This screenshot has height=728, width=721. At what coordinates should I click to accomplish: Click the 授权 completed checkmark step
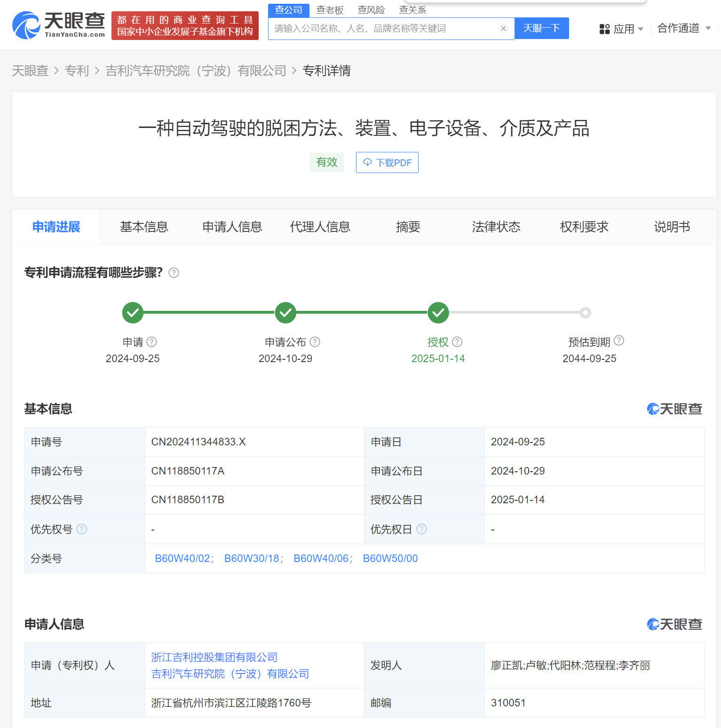[x=438, y=313]
